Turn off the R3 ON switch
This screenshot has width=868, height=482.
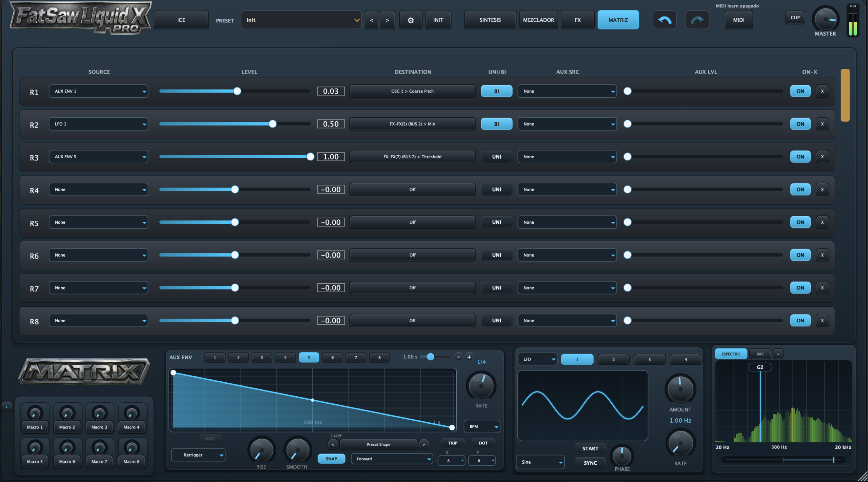point(800,157)
